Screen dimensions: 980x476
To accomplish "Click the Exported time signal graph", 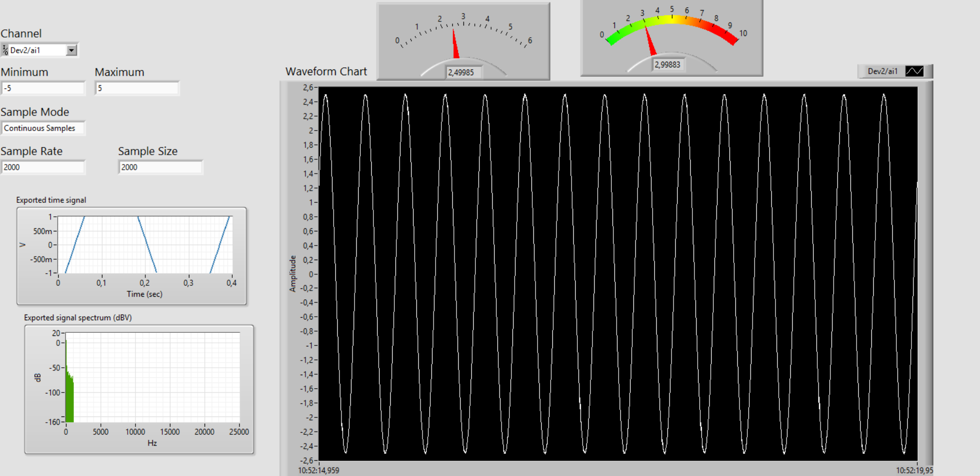I will [141, 246].
